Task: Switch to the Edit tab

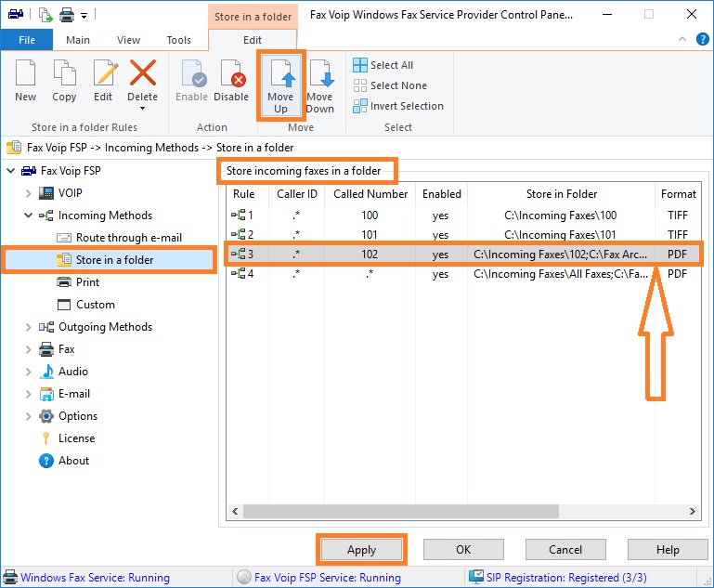Action: (253, 40)
